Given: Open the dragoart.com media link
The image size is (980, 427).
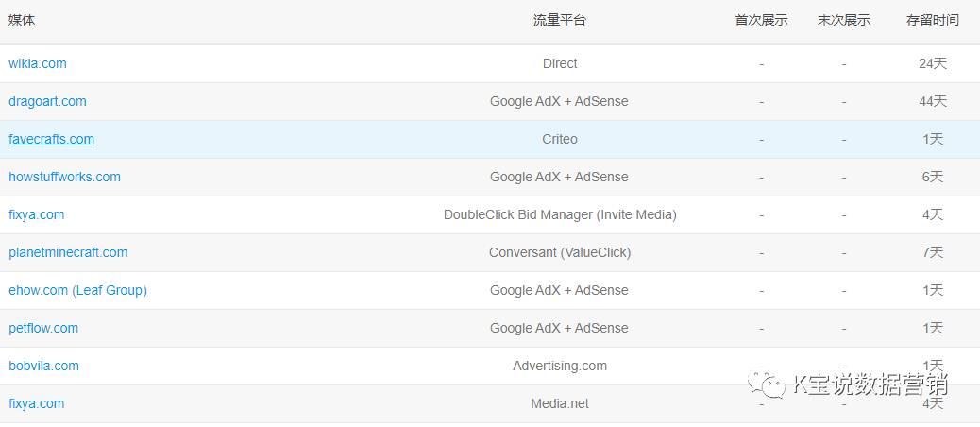Looking at the screenshot, I should click(x=47, y=101).
